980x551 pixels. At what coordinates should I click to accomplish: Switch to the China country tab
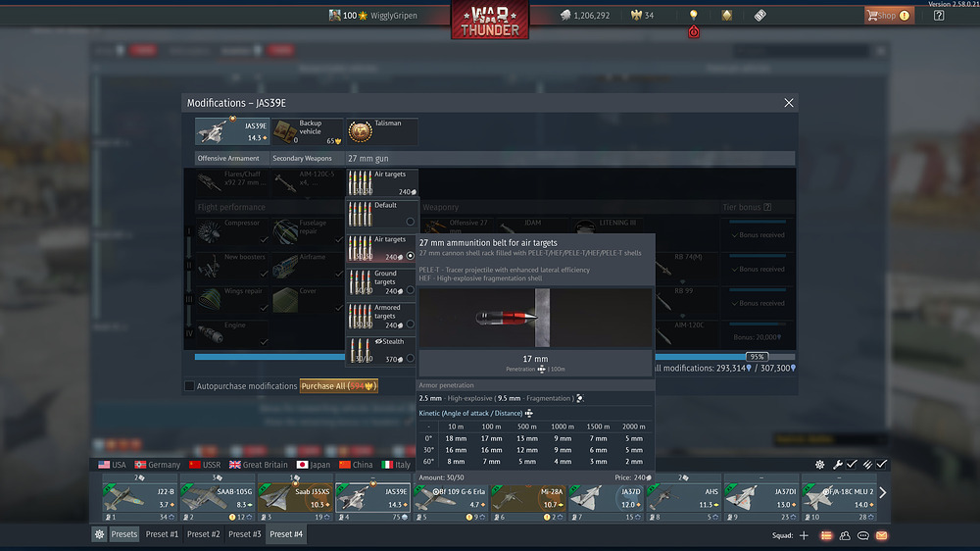click(x=356, y=465)
